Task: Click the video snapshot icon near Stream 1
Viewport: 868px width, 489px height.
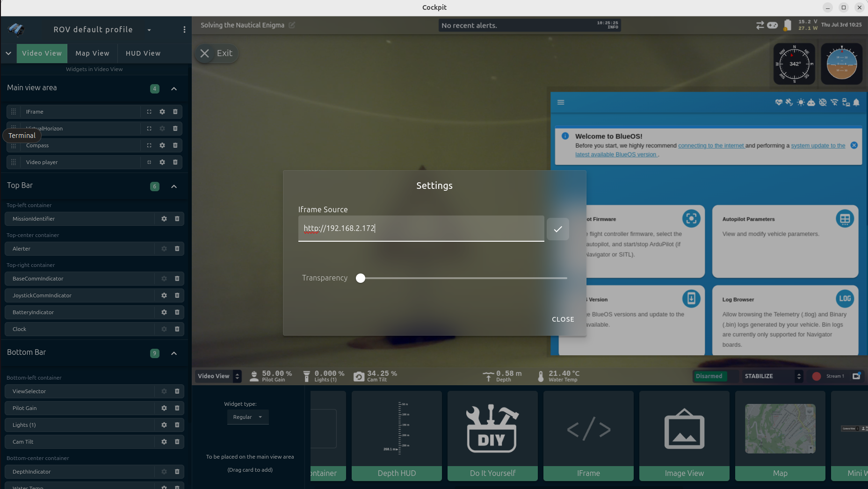Action: (856, 376)
